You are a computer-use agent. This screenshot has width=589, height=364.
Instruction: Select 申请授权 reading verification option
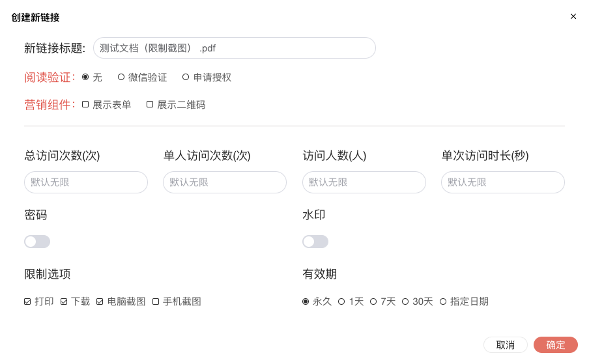186,77
